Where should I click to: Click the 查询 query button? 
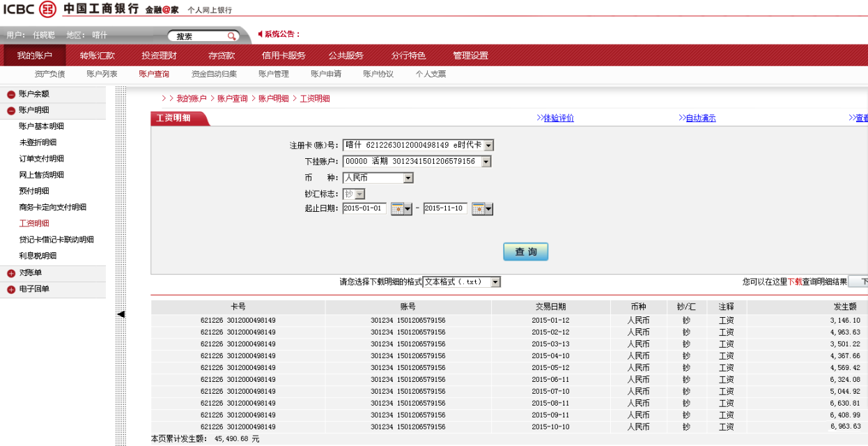click(525, 252)
